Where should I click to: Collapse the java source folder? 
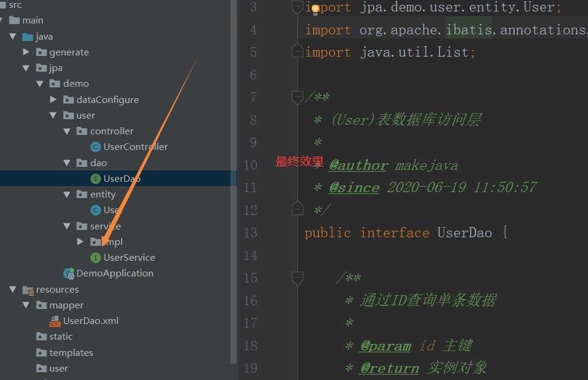[x=13, y=36]
